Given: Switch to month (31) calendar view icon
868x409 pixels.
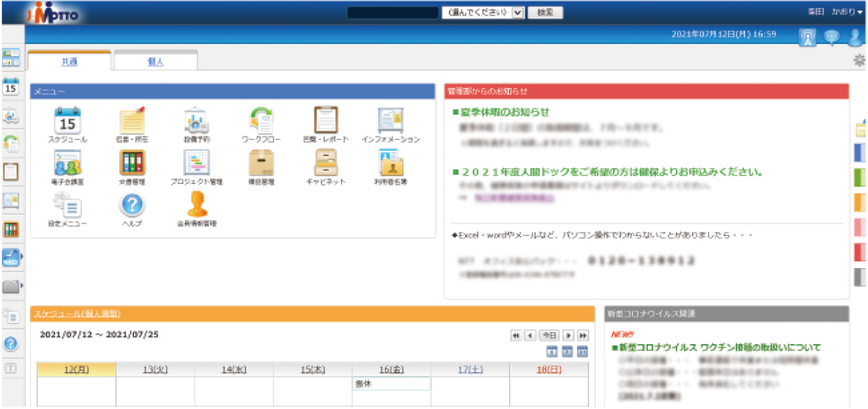Looking at the screenshot, I should point(582,352).
